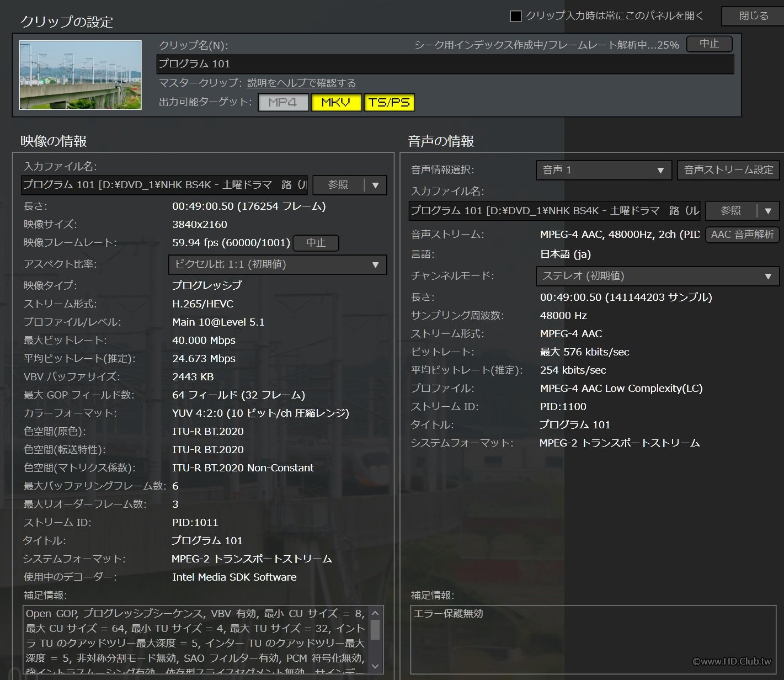
Task: Stop index creation with top 中止 button
Action: [709, 44]
